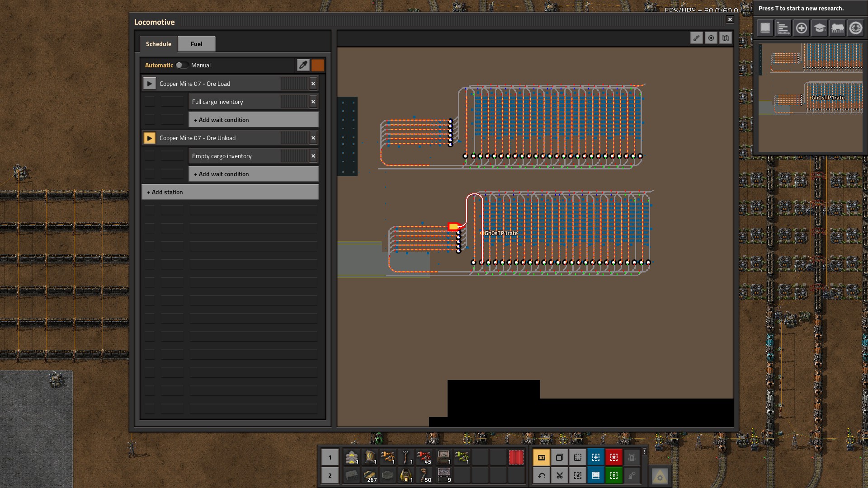This screenshot has width=868, height=488.
Task: Delete the Full cargo inventory condition
Action: [x=313, y=102]
